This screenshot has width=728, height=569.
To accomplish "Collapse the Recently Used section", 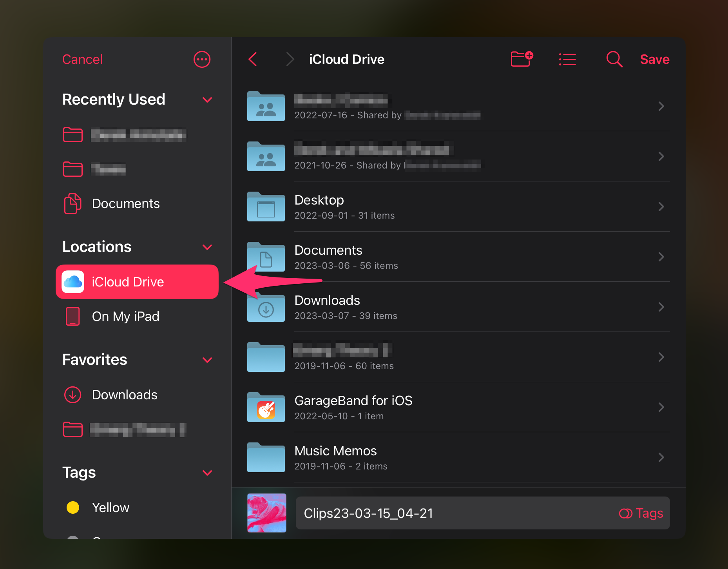I will pos(207,100).
